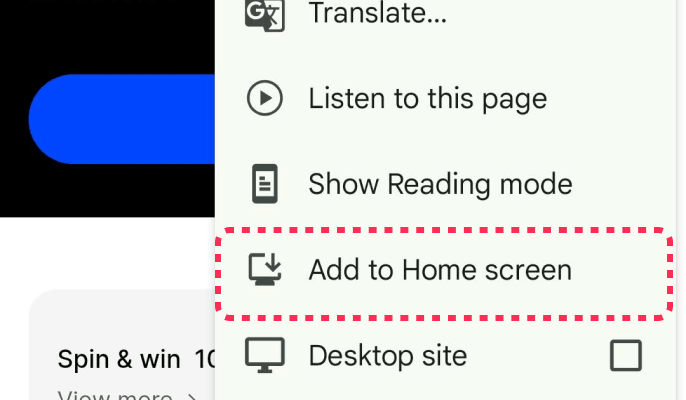Click the black banner behind the menu

click(x=107, y=39)
